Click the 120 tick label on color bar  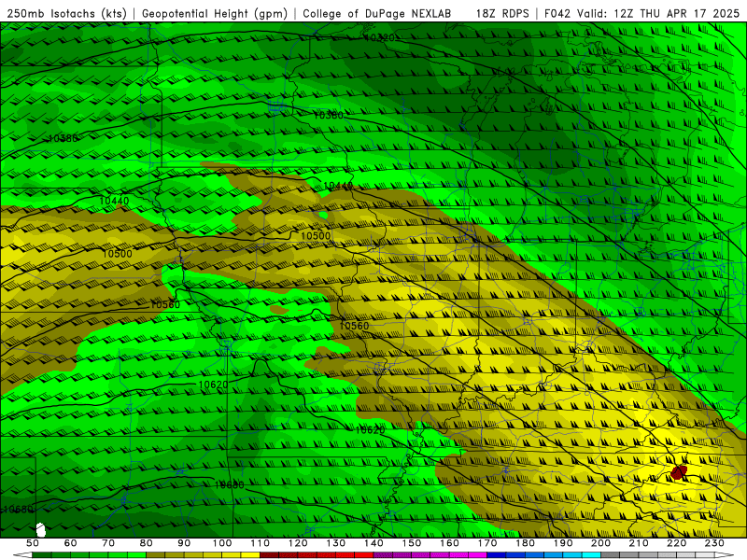click(x=298, y=543)
